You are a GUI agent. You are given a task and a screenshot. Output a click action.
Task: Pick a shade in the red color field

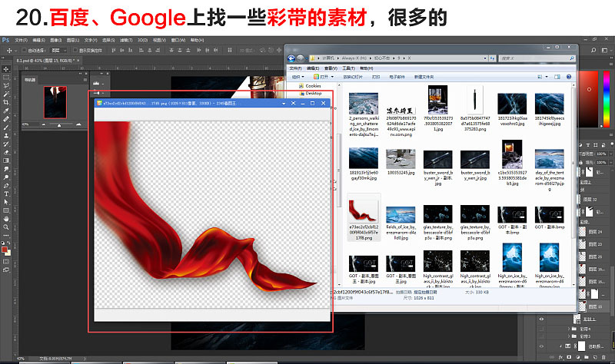click(x=589, y=99)
